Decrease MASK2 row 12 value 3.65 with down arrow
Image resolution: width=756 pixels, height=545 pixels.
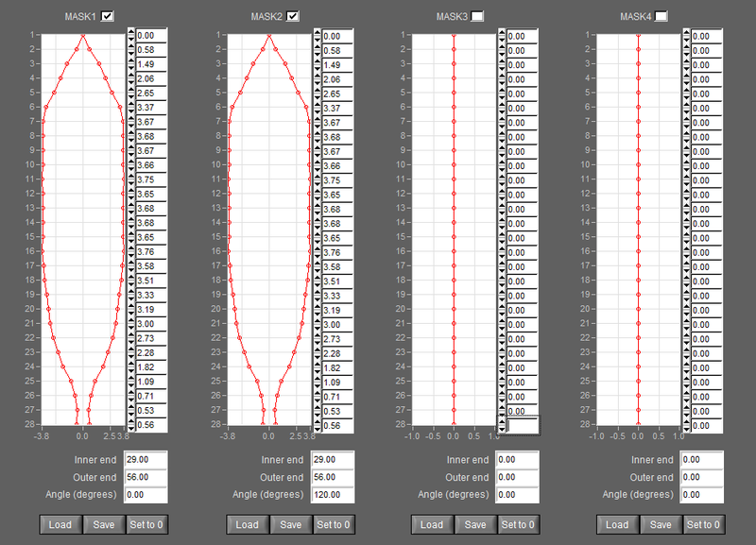[x=318, y=198]
